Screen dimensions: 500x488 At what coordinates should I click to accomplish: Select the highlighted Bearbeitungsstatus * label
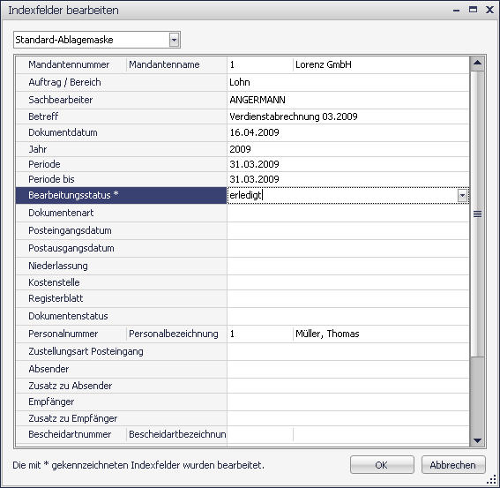coord(73,195)
